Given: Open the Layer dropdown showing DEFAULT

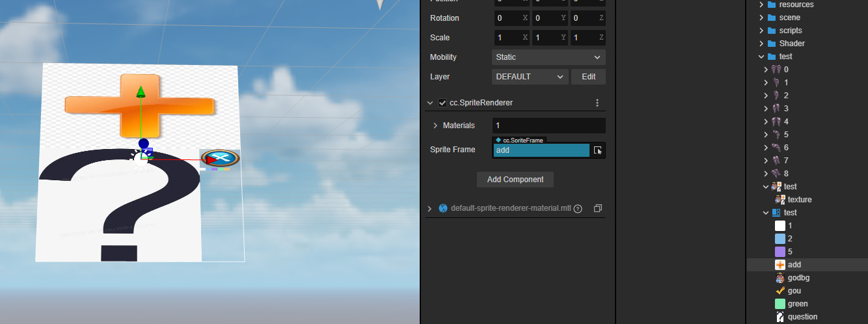Looking at the screenshot, I should tap(530, 77).
